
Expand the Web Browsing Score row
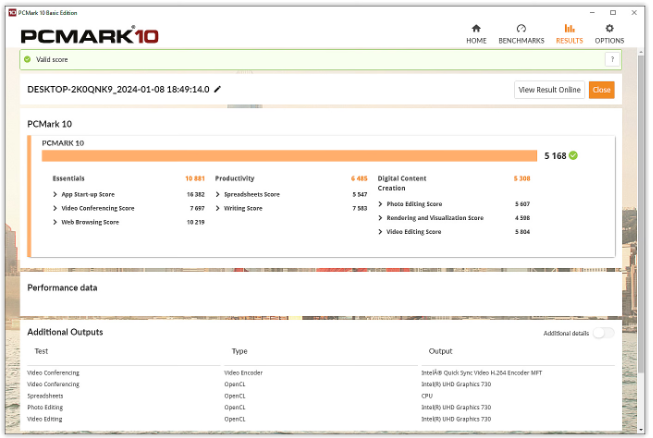click(54, 222)
